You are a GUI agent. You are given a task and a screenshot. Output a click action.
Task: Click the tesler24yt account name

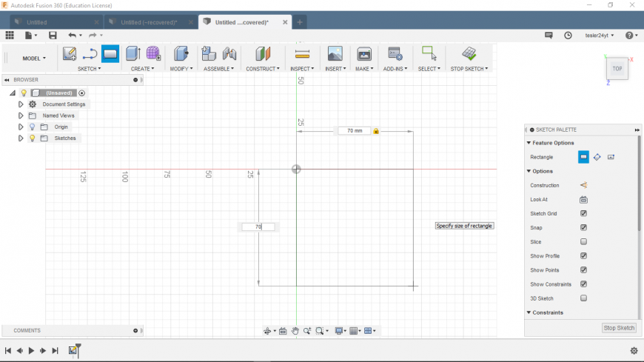click(599, 35)
